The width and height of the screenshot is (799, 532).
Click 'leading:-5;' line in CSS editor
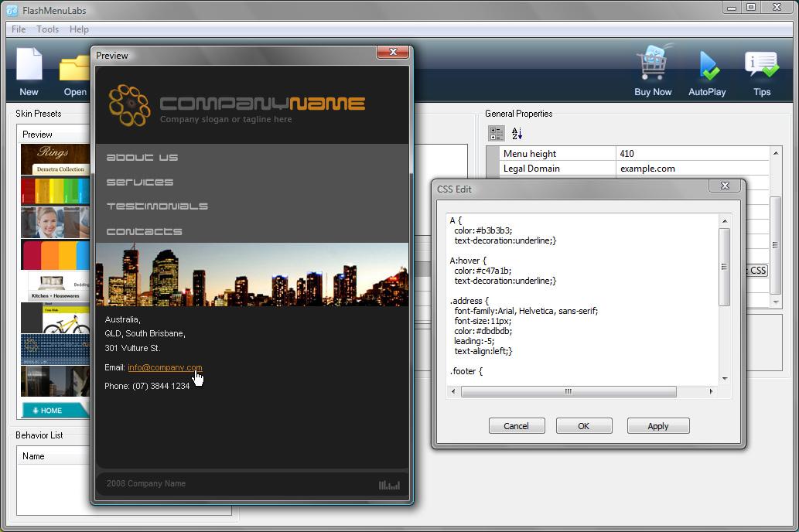(x=474, y=342)
